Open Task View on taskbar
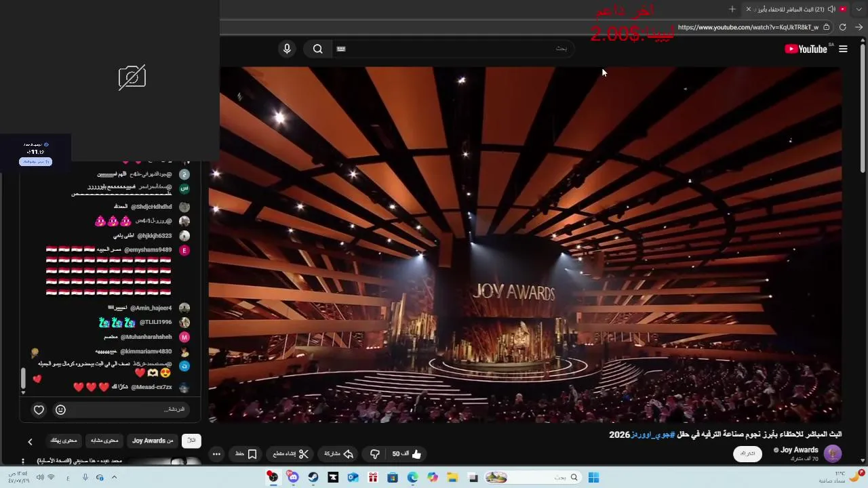 [473, 477]
